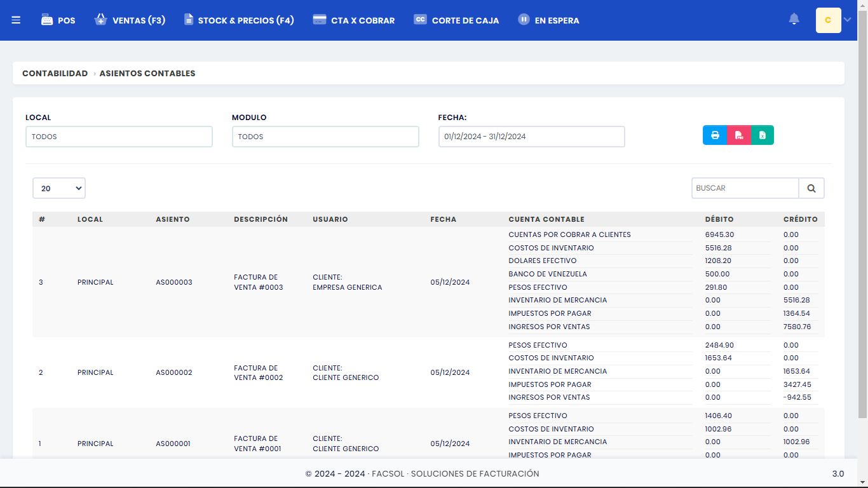This screenshot has height=488, width=868.
Task: Open EN ESPERA pending sales
Action: pos(548,20)
